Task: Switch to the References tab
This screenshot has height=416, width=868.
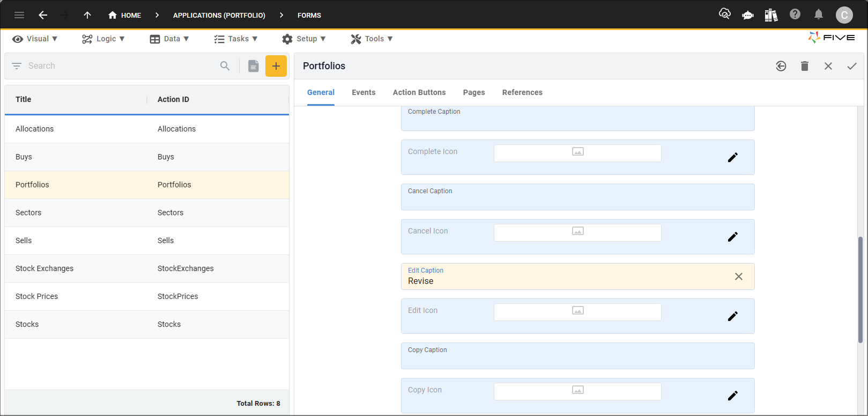Action: [522, 92]
